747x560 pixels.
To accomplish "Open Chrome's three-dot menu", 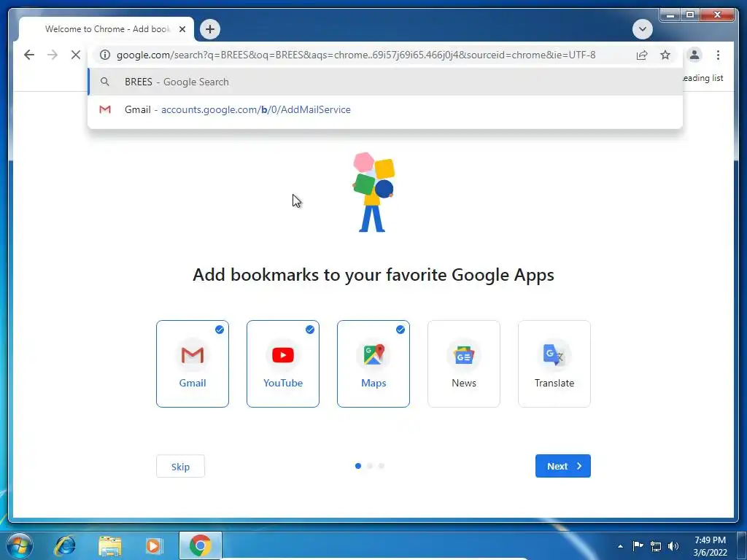I will point(718,55).
